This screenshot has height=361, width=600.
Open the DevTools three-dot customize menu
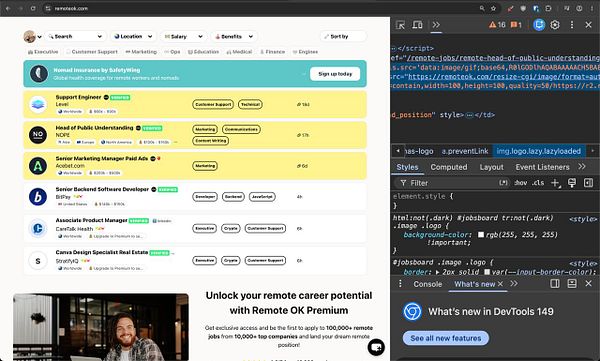pyautogui.click(x=572, y=25)
